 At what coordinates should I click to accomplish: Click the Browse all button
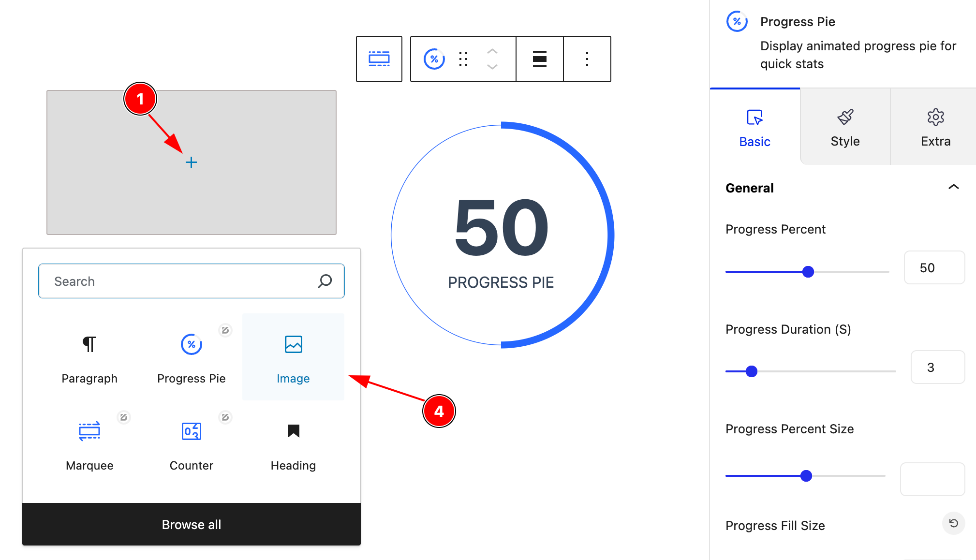[x=192, y=524]
